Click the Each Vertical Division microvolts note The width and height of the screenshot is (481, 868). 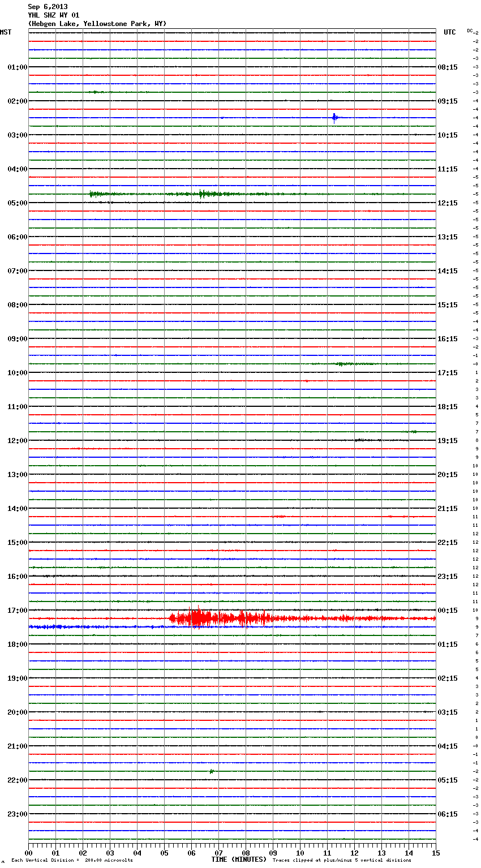72,861
